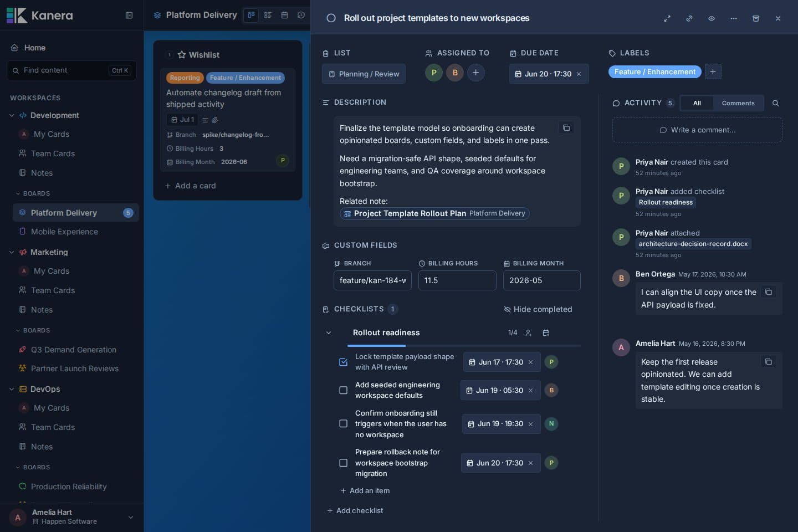Open the Kanera logo
The image size is (798, 532).
point(39,16)
